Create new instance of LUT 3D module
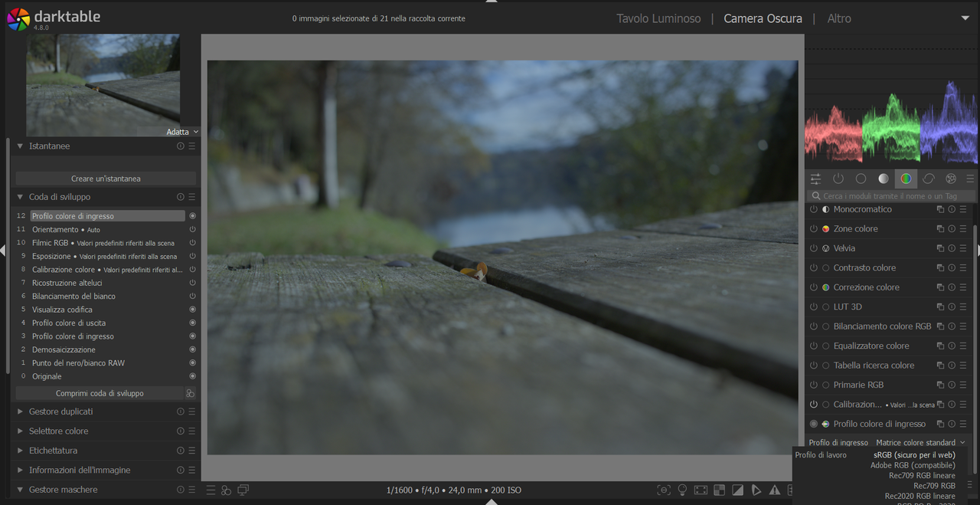The image size is (980, 505). tap(940, 307)
